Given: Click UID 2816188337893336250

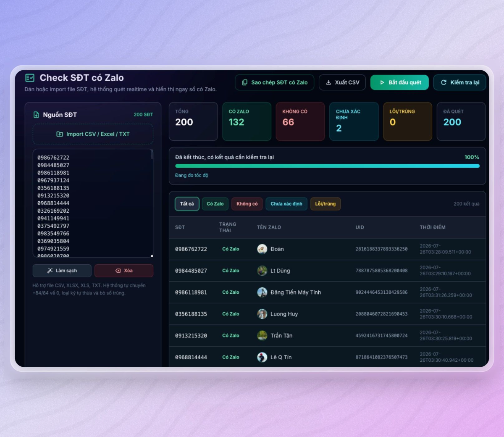Looking at the screenshot, I should pyautogui.click(x=381, y=249).
